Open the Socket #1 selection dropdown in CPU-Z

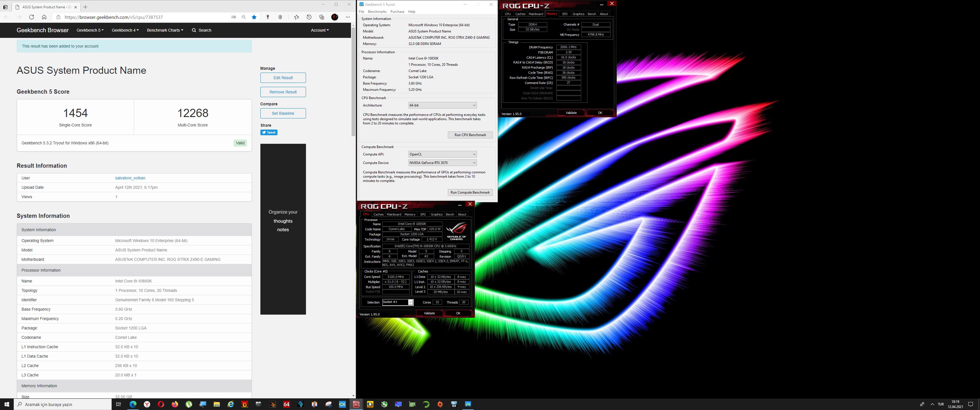(397, 302)
